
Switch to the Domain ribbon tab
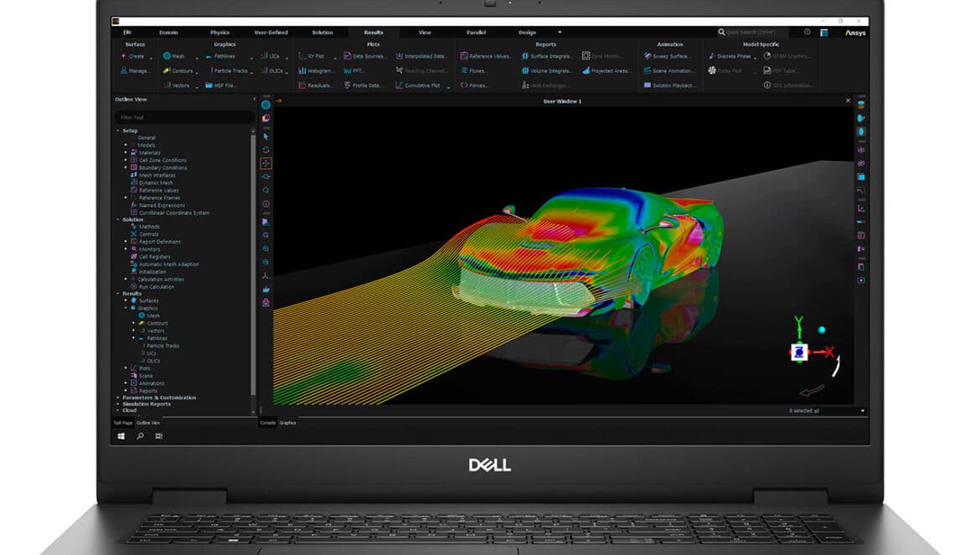pos(168,33)
